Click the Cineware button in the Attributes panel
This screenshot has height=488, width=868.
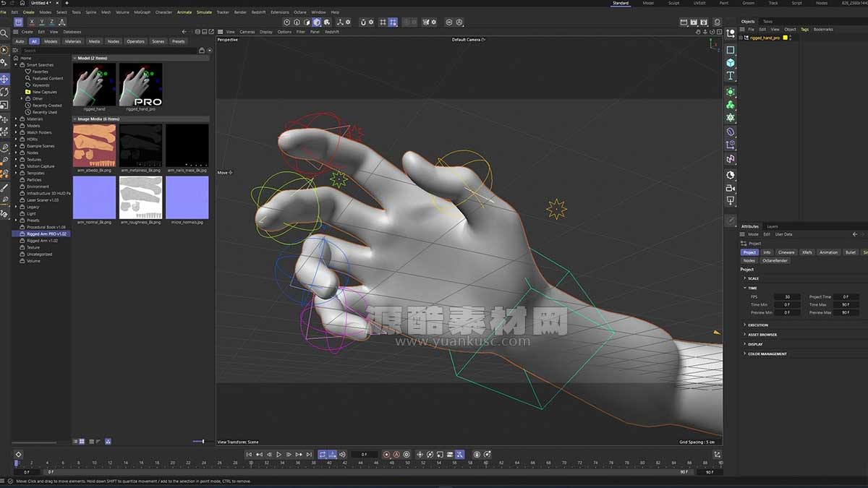[787, 252]
